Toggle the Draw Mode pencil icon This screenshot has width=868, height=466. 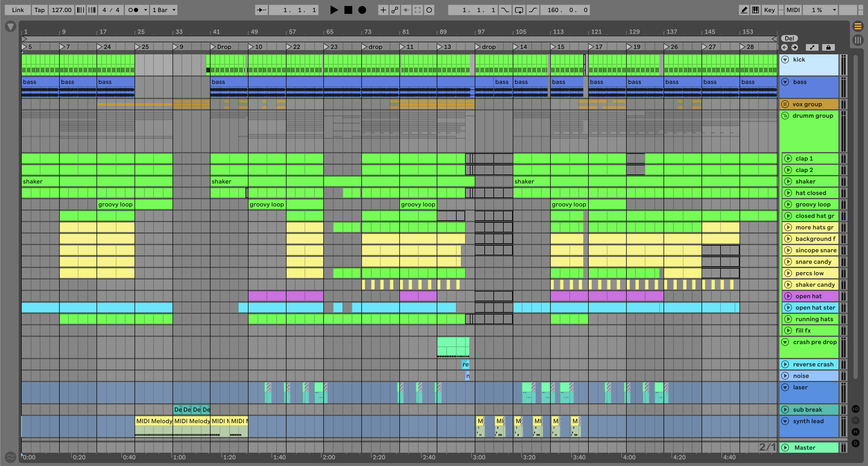(x=744, y=10)
